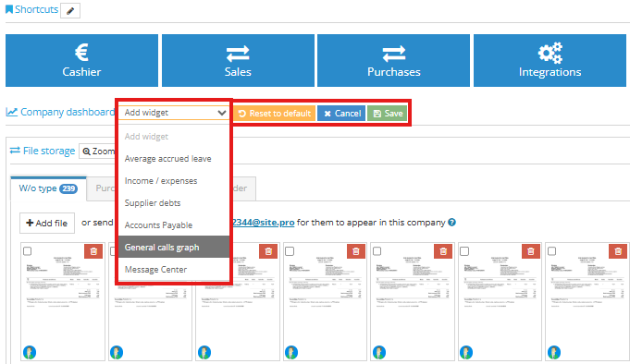This screenshot has height=364, width=630.
Task: Tick the checkbox on sixth document thumbnail
Action: (x=464, y=251)
